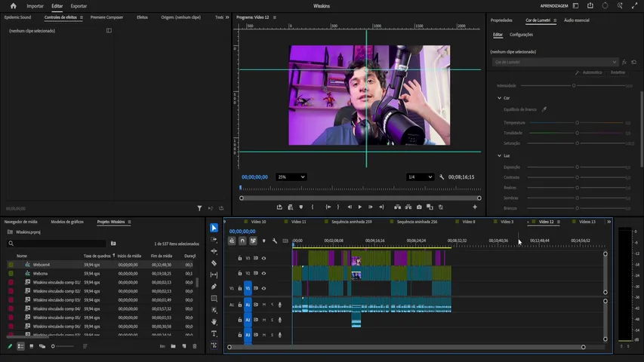The width and height of the screenshot is (644, 362).
Task: Open timeline display settings wrench
Action: point(274,241)
